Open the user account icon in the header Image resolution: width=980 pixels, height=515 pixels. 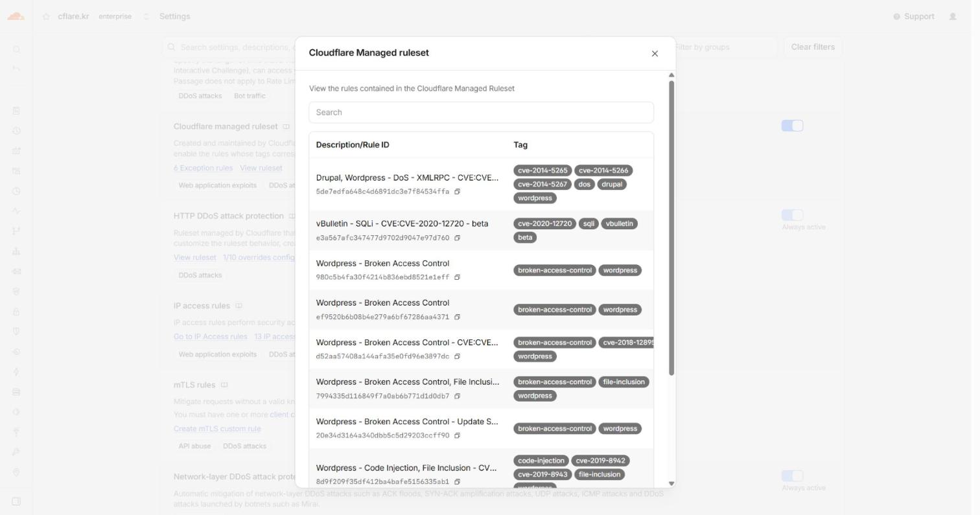[953, 16]
